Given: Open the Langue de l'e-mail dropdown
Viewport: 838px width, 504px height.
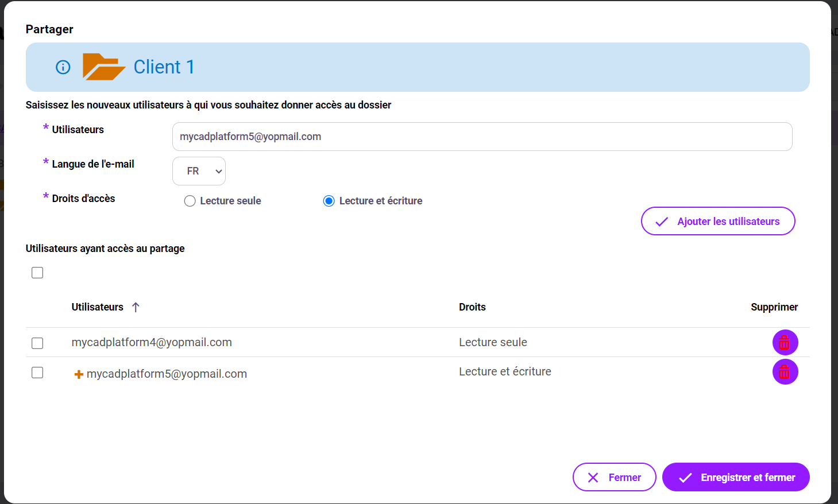Looking at the screenshot, I should click(x=199, y=171).
